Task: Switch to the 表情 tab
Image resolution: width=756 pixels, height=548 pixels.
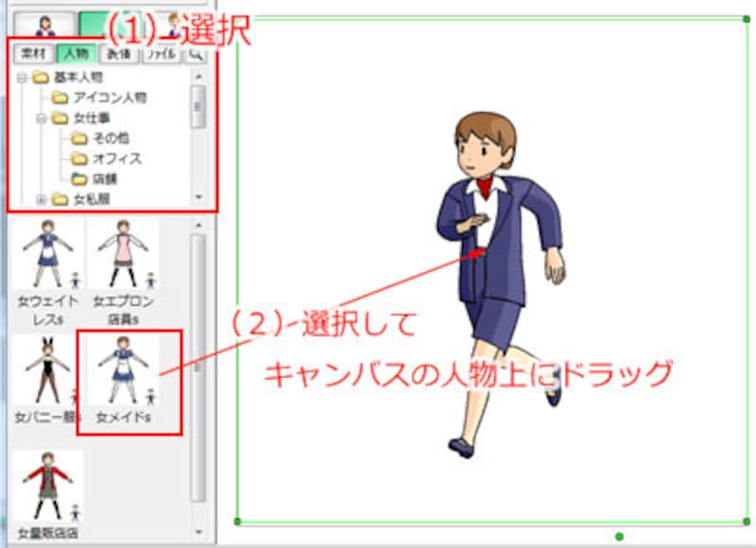Action: click(118, 53)
